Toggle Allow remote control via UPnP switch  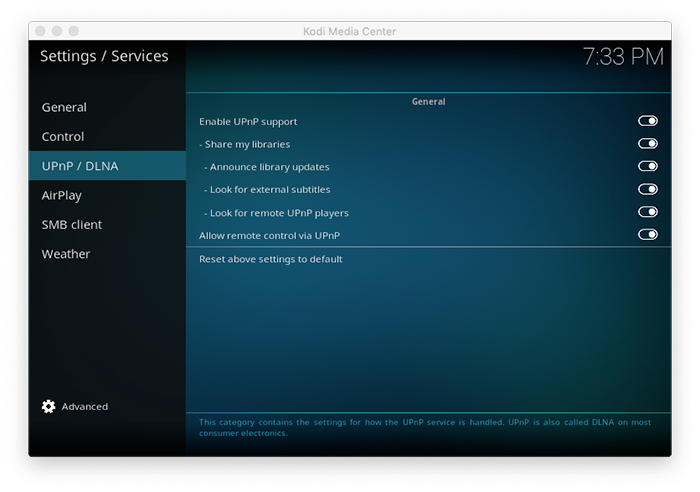coord(647,235)
